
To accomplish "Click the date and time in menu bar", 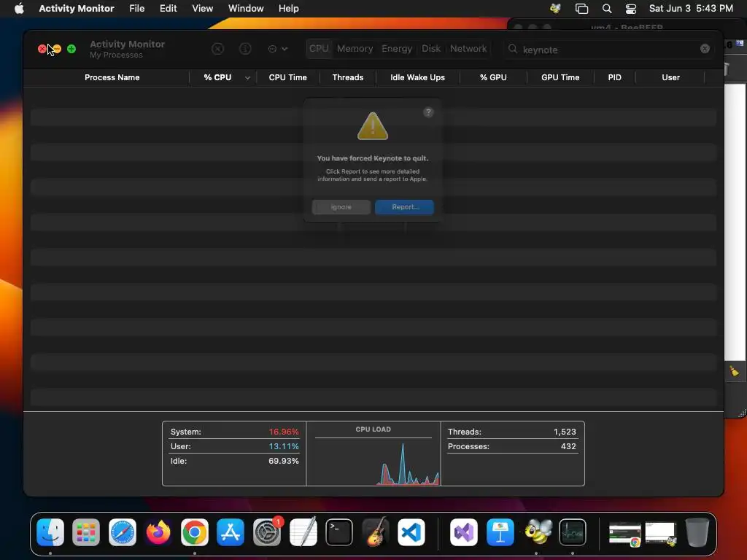I will [x=691, y=9].
